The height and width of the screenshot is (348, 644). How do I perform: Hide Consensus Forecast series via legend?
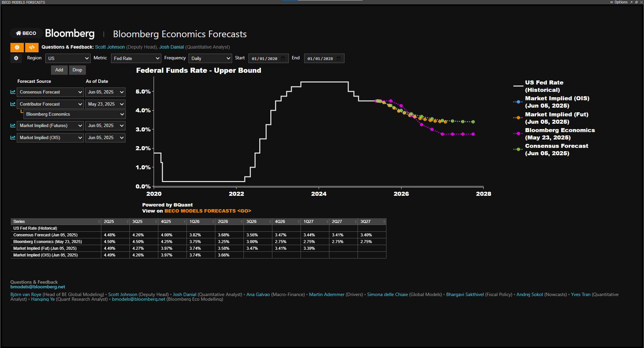(556, 150)
